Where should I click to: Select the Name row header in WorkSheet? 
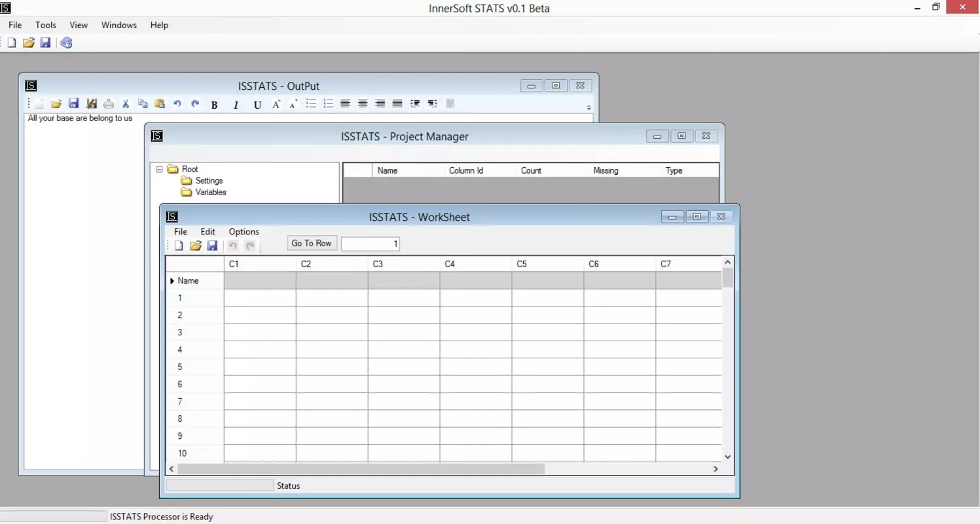[x=195, y=281]
